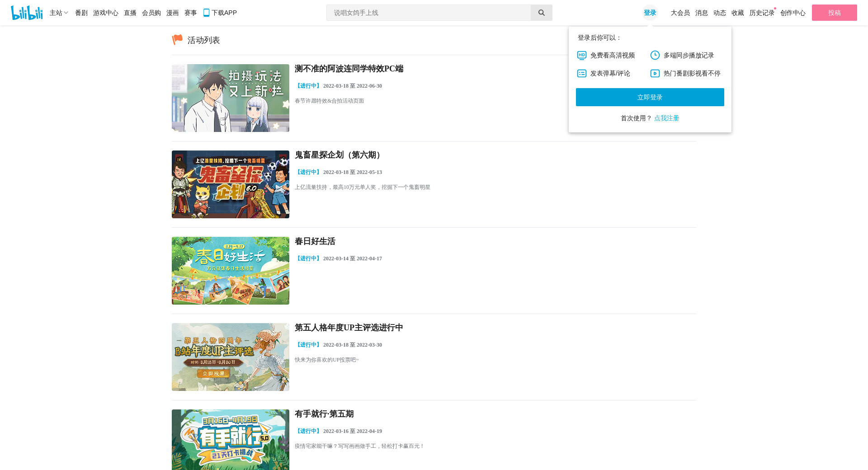Click the 登录 avatar button
Image resolution: width=868 pixels, height=470 pixels.
pyautogui.click(x=650, y=13)
